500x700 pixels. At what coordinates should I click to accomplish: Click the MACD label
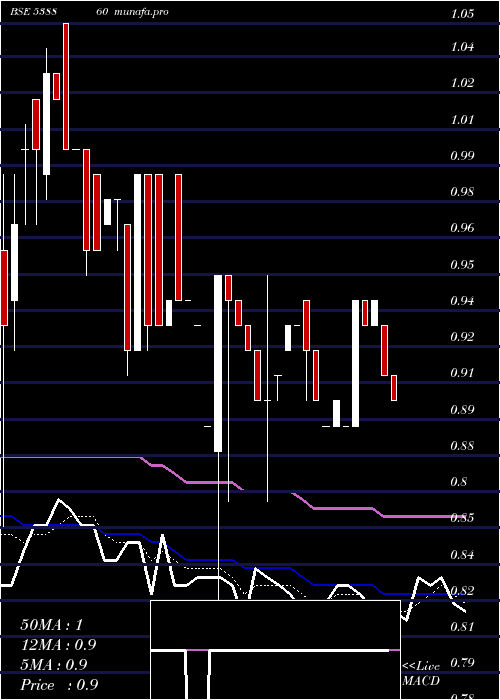point(421,681)
